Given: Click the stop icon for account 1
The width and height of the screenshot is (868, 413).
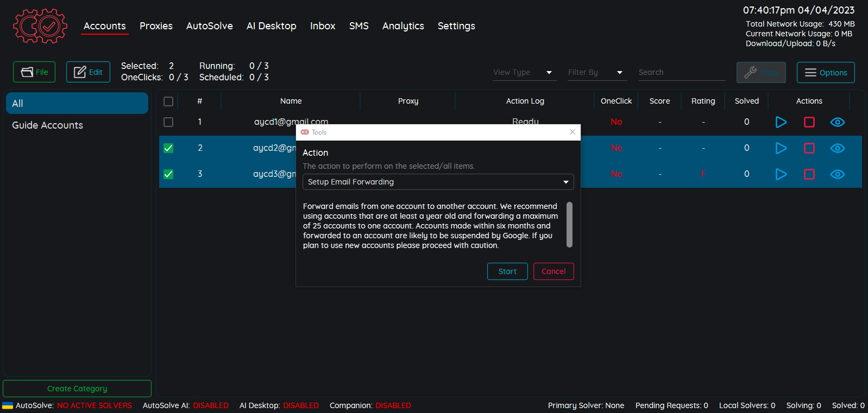Looking at the screenshot, I should pyautogui.click(x=809, y=122).
